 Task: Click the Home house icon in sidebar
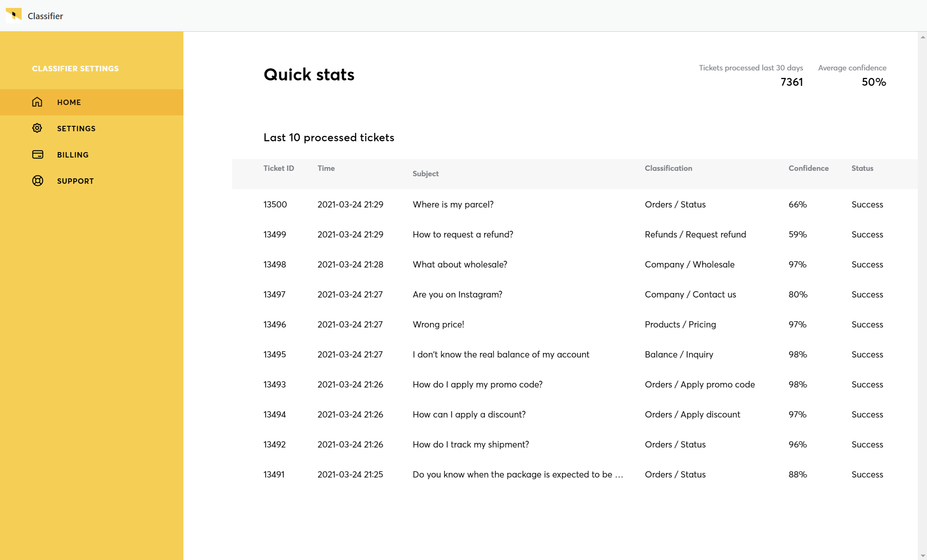click(38, 102)
